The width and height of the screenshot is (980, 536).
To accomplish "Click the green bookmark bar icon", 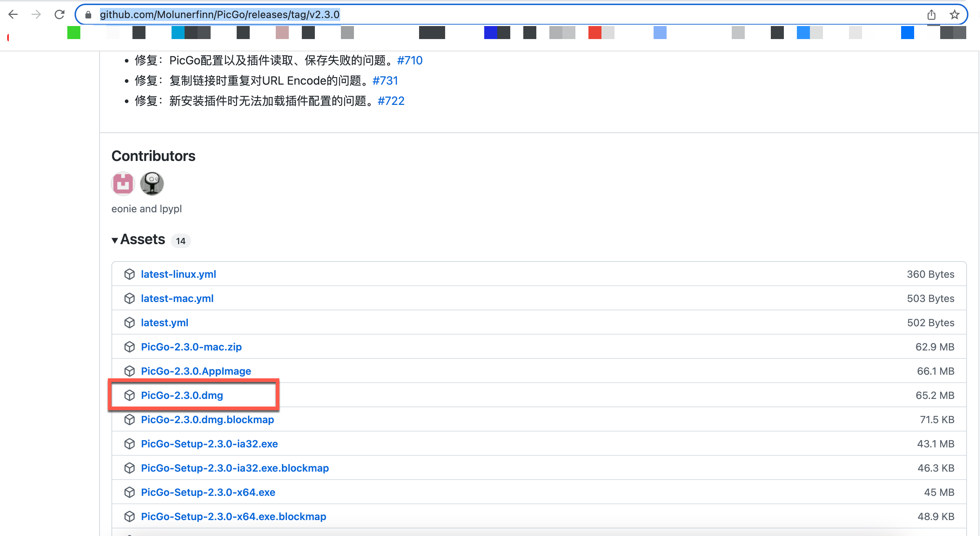I will (x=74, y=33).
